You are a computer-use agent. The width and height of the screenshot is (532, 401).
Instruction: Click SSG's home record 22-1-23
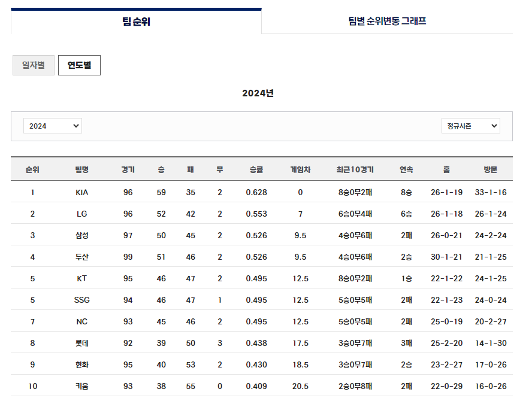446,300
